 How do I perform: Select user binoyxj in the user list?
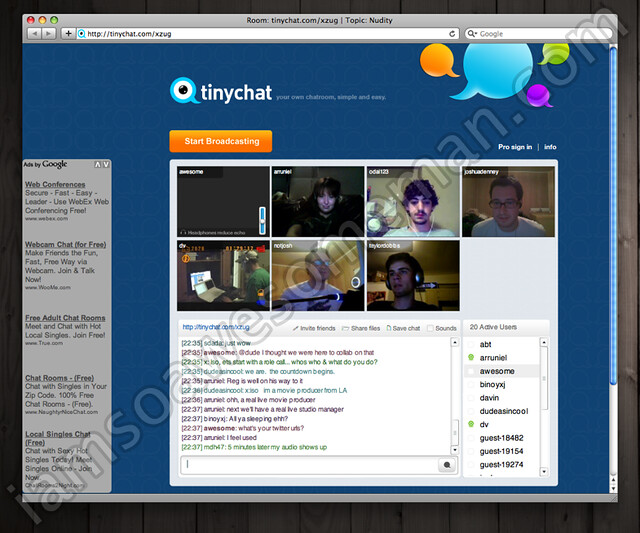pos(492,384)
